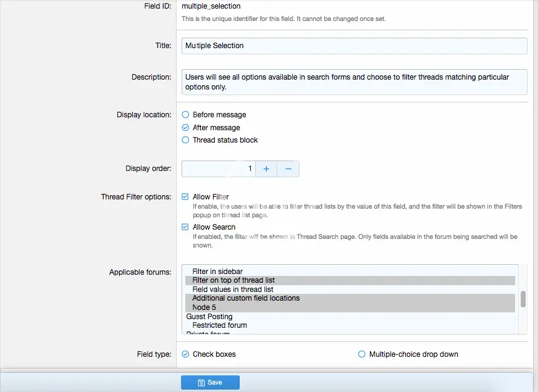Click the Display order number input

click(x=219, y=169)
